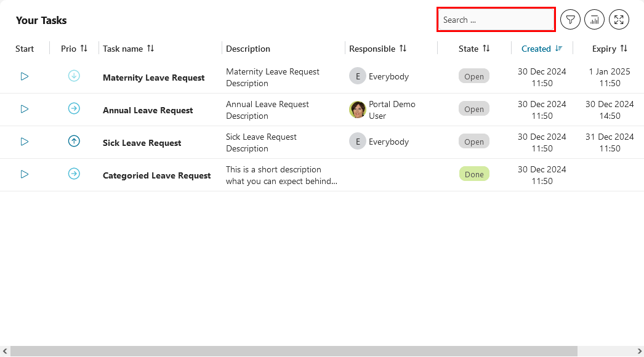Image resolution: width=644 pixels, height=357 pixels.
Task: Select Annual Leave Request Description text
Action: [x=267, y=110]
